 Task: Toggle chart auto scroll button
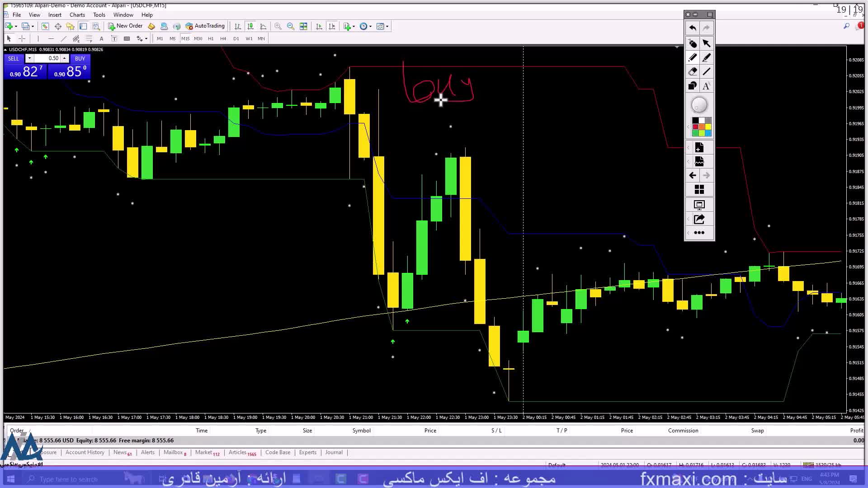tap(319, 26)
